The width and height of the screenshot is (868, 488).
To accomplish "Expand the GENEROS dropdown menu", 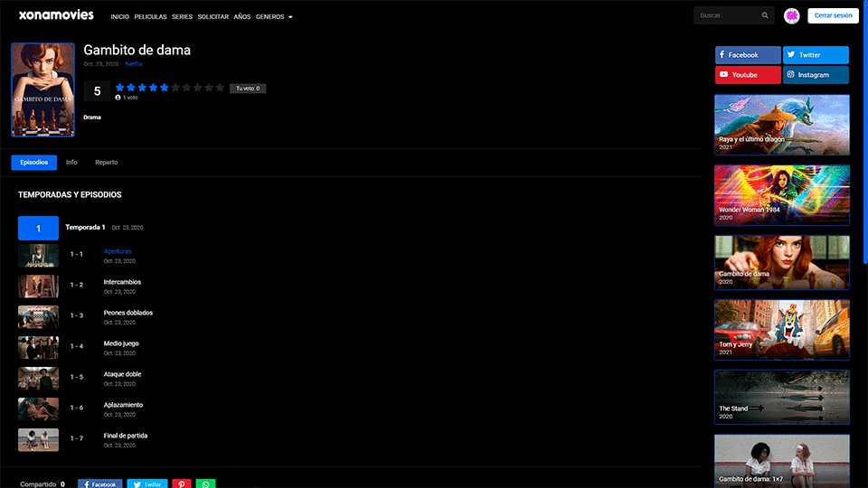I will point(274,16).
